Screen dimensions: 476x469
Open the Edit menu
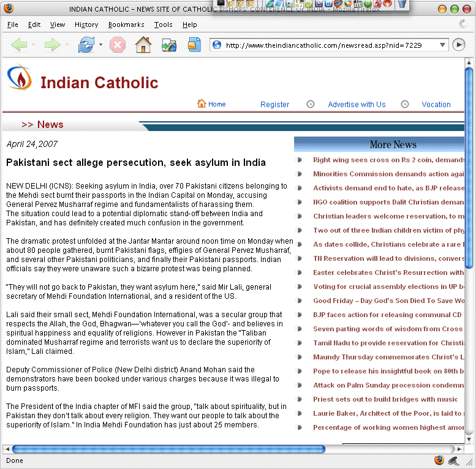(34, 24)
